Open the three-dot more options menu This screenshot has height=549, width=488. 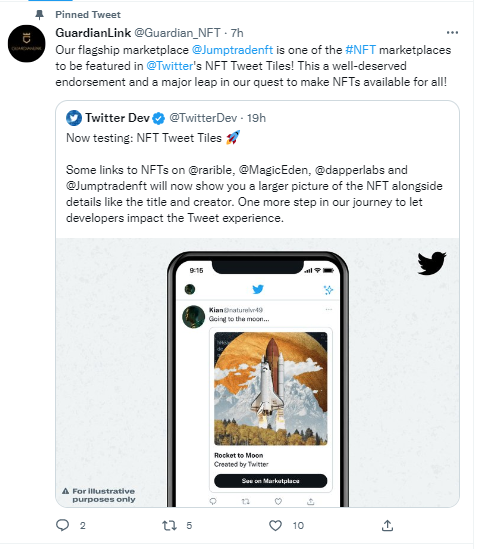452,33
